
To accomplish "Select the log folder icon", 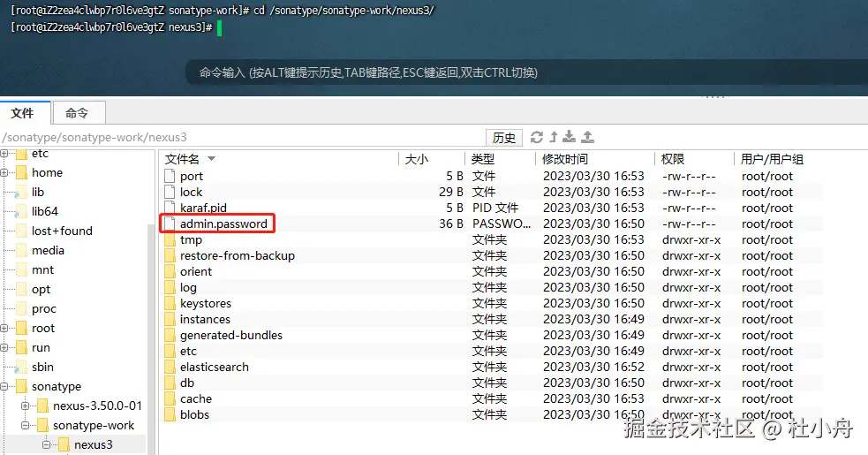I will pos(170,288).
